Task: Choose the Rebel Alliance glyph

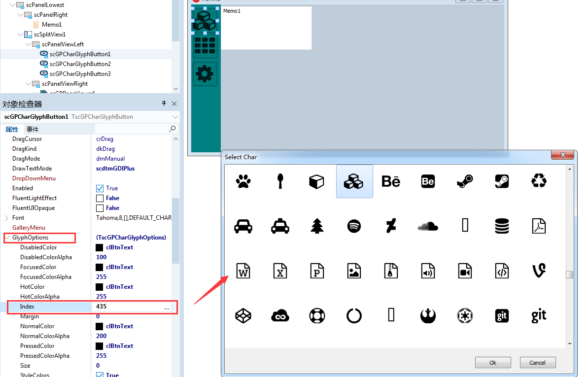Action: [x=428, y=316]
